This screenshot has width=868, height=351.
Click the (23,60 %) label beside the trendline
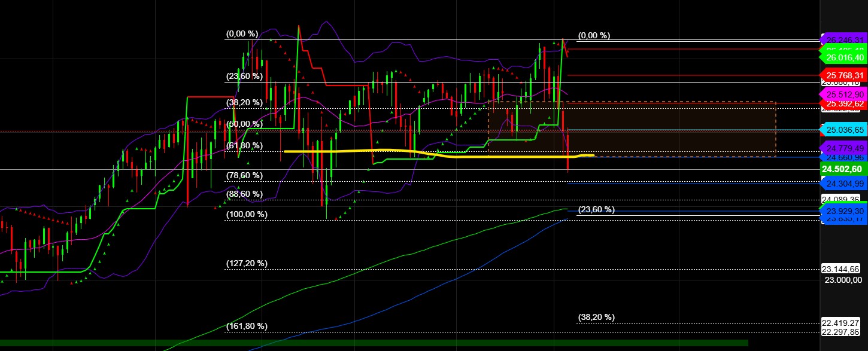[x=596, y=209]
